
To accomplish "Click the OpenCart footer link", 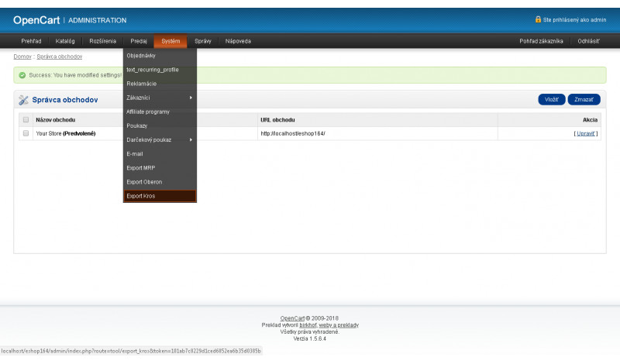I will (292, 318).
